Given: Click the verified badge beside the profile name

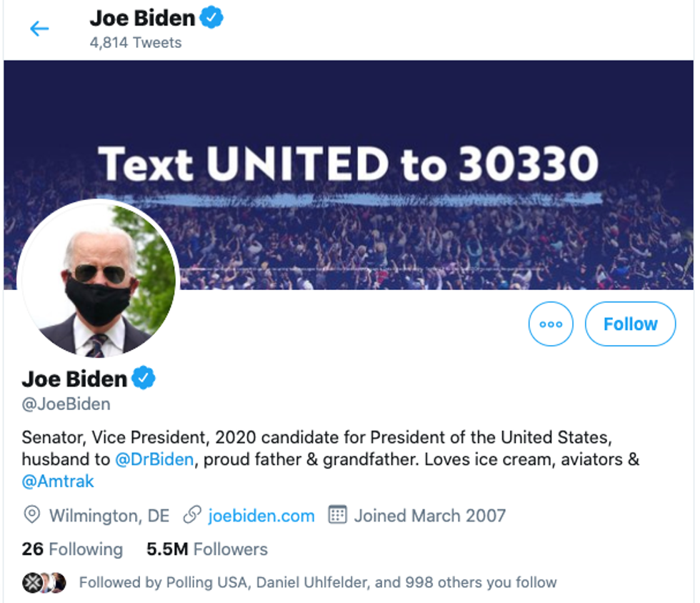Looking at the screenshot, I should [144, 378].
